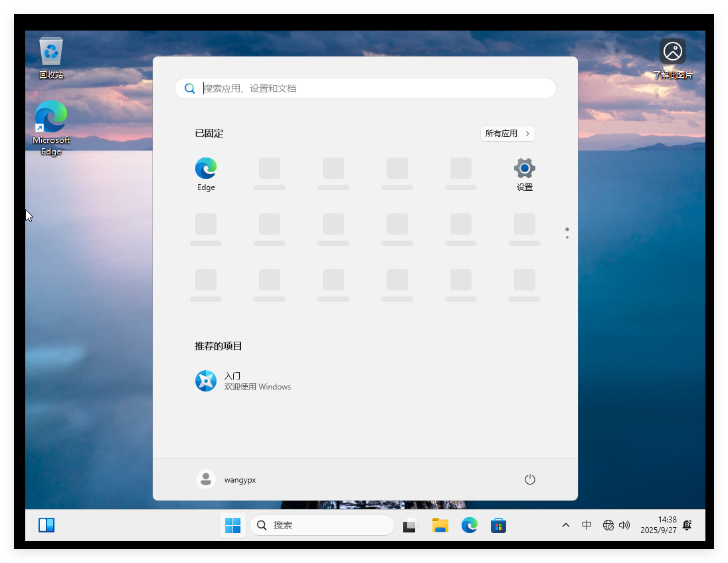Show hidden tray icons chevron

pyautogui.click(x=565, y=525)
